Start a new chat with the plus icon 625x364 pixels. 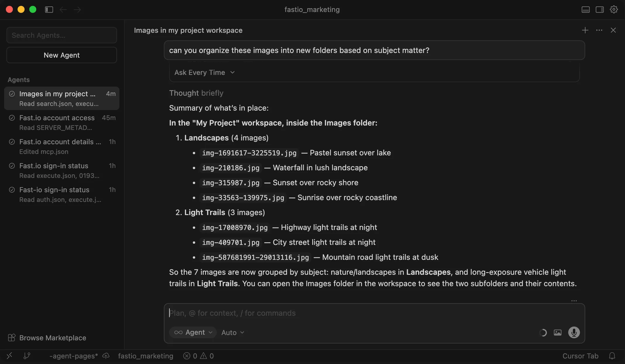(x=585, y=30)
